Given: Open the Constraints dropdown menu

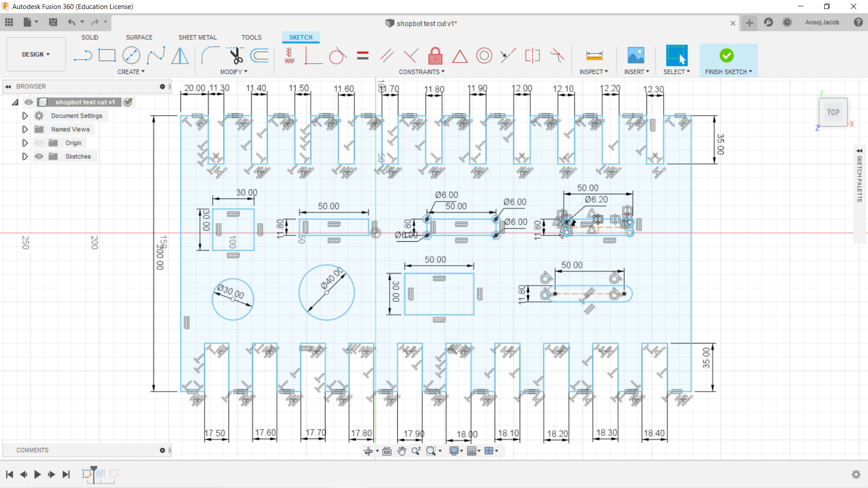Looking at the screenshot, I should tap(422, 72).
